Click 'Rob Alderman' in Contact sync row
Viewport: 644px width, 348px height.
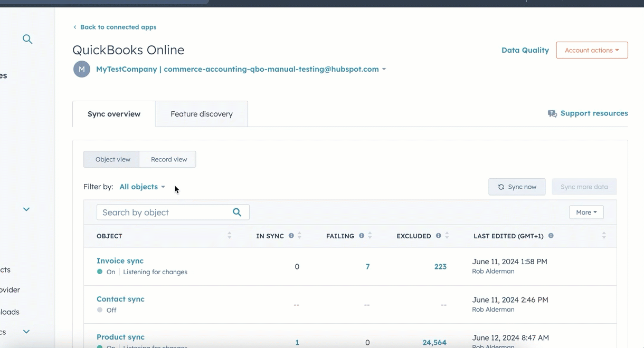coord(493,310)
